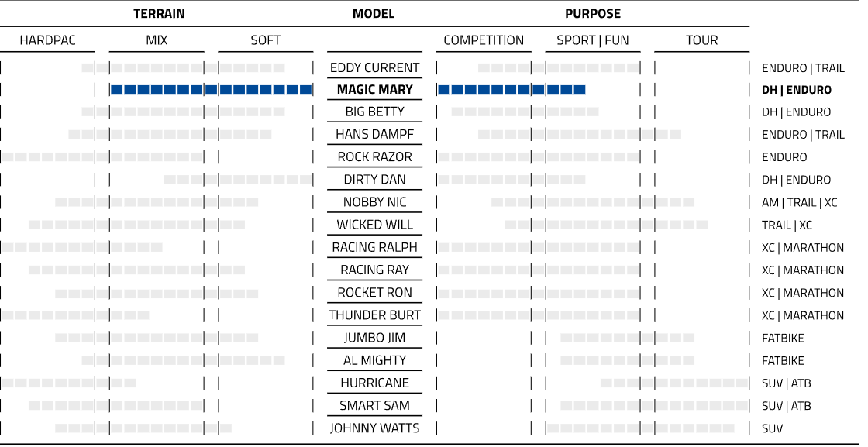Click the NOBBY NIC model name
The height and width of the screenshot is (447, 868).
(374, 202)
